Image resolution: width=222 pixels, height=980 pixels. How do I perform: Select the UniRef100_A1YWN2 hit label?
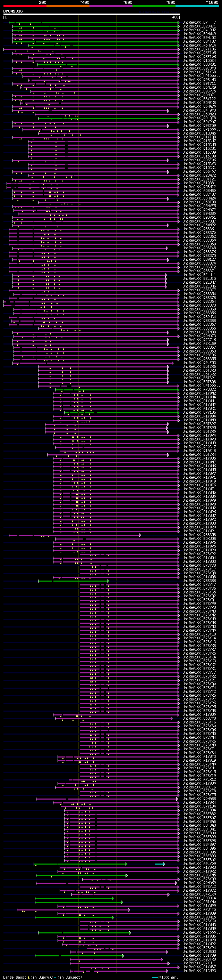[199, 394]
